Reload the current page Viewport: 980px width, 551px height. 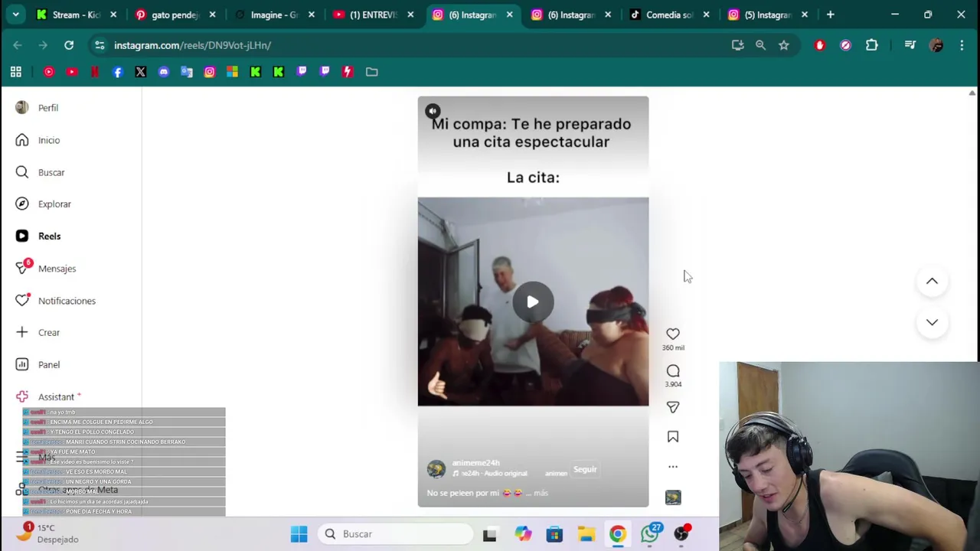(x=69, y=45)
